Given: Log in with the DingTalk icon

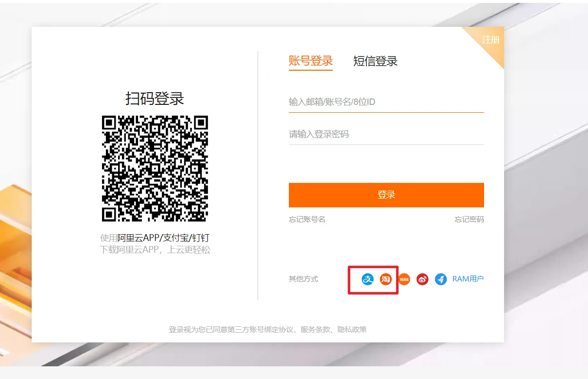Looking at the screenshot, I should click(x=441, y=279).
